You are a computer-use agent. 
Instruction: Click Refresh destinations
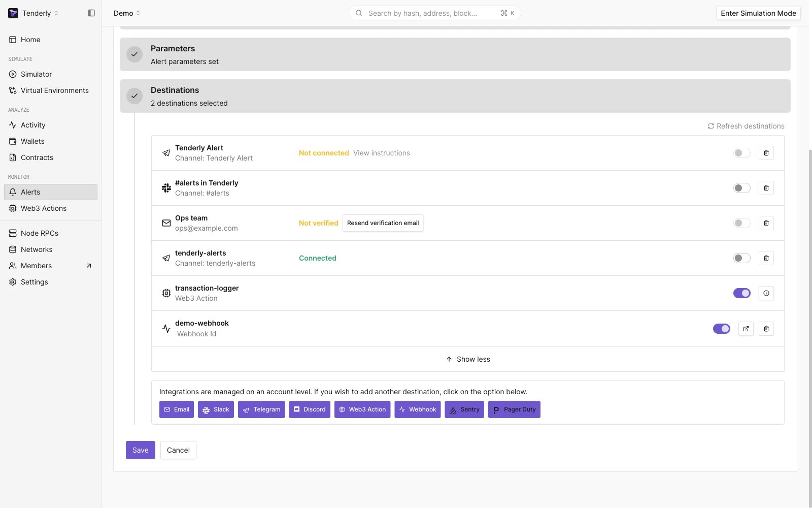[746, 126]
